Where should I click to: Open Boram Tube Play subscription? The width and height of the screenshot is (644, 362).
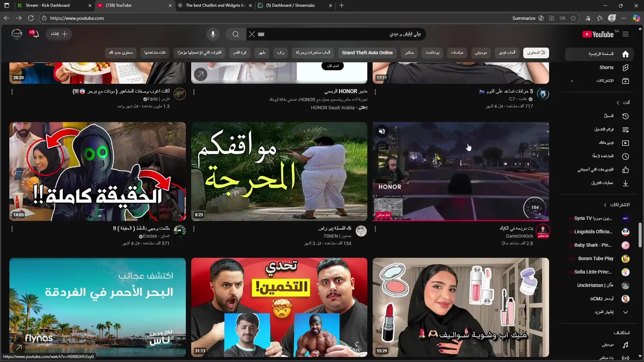(597, 258)
